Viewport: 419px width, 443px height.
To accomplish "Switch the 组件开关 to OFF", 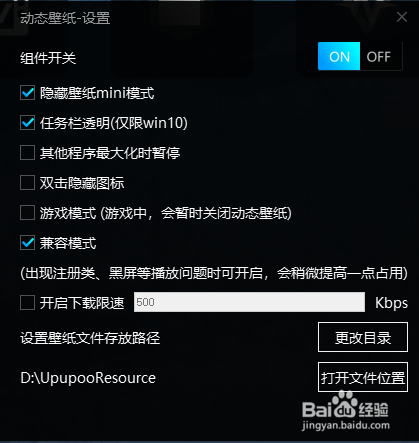I will pyautogui.click(x=381, y=56).
